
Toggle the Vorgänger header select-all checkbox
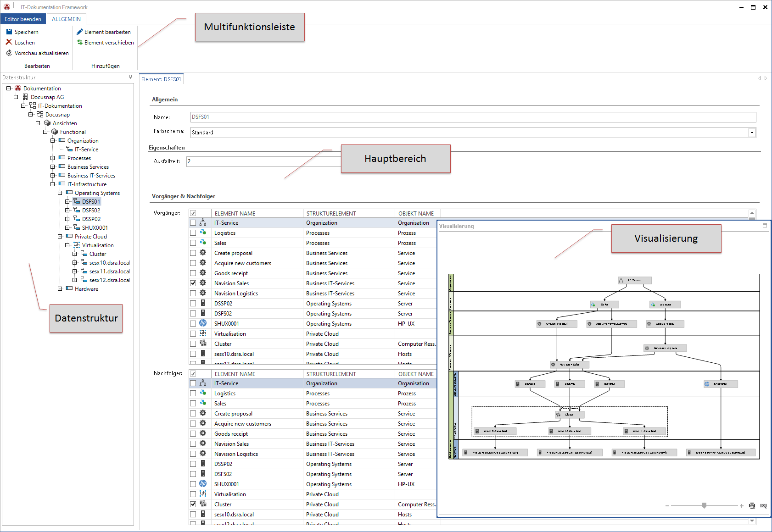[x=193, y=213]
